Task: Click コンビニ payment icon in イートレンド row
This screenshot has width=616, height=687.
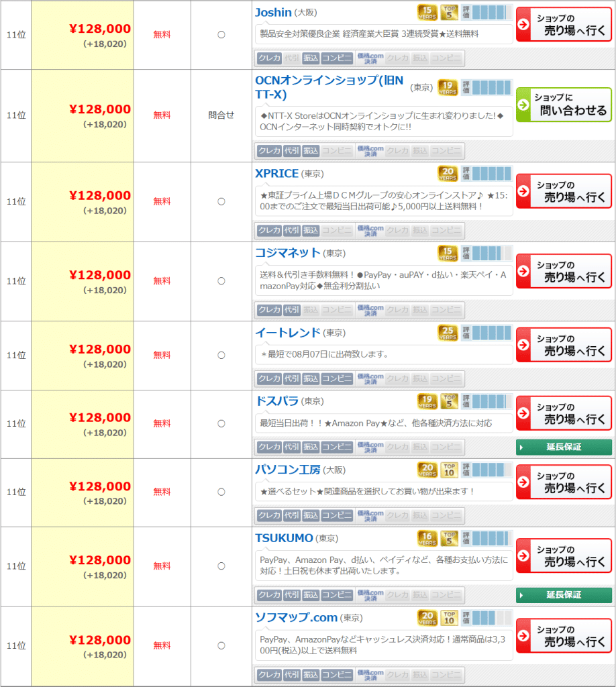Action: coord(337,378)
